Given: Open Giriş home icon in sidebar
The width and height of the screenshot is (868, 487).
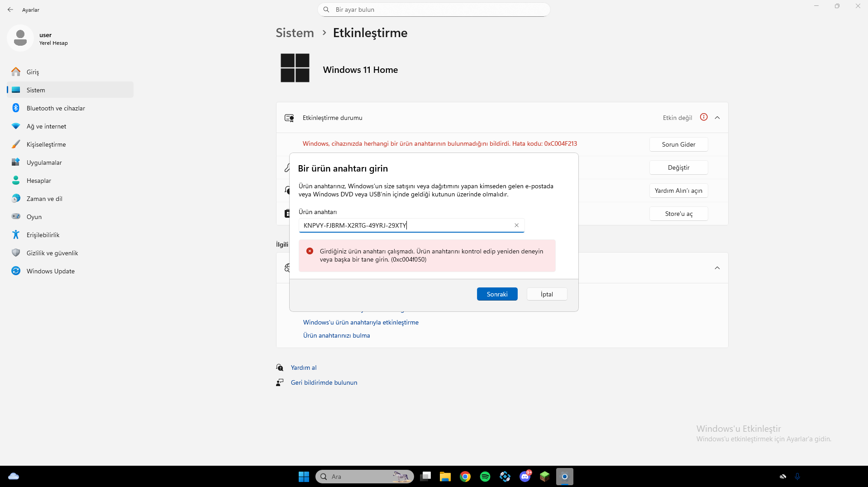Looking at the screenshot, I should pos(16,72).
